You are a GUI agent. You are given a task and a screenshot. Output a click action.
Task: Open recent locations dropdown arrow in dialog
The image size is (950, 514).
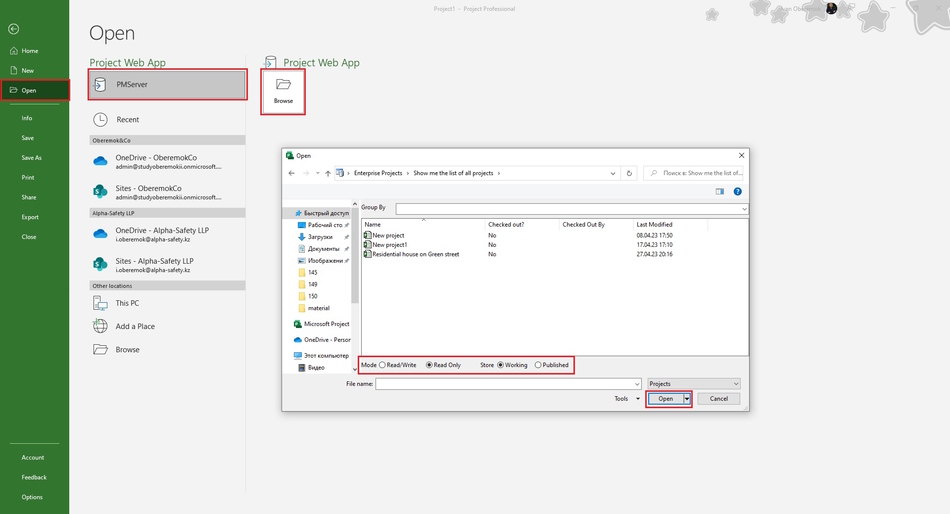coord(317,173)
